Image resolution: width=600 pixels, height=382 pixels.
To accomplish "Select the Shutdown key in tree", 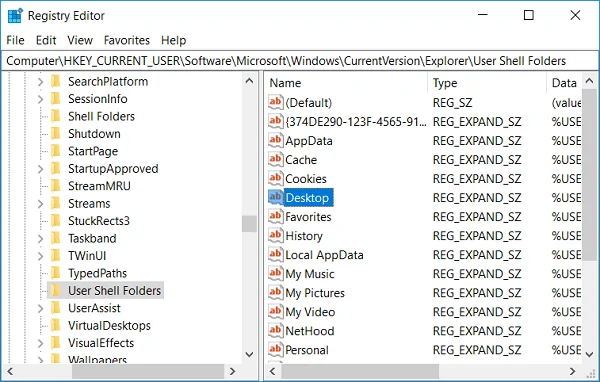I will pyautogui.click(x=94, y=134).
